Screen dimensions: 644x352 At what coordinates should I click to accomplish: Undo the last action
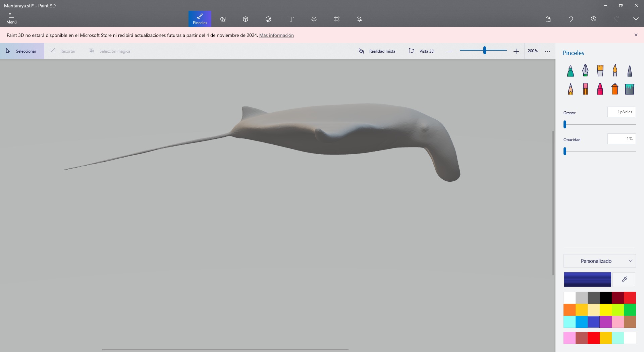[x=571, y=19]
